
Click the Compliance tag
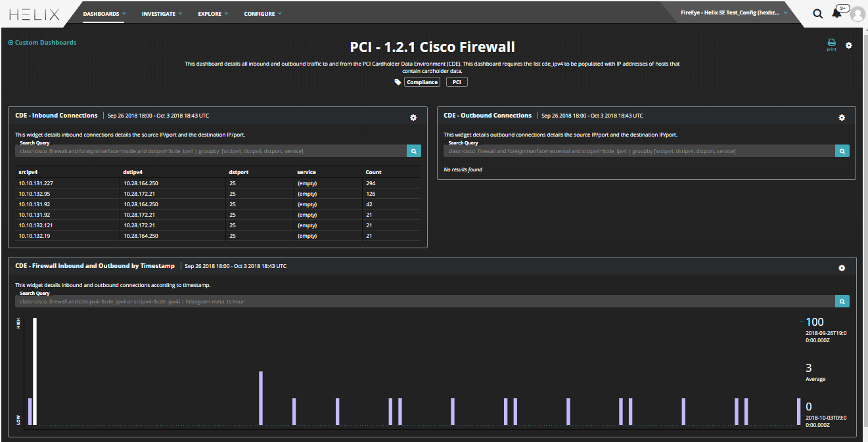tap(422, 82)
